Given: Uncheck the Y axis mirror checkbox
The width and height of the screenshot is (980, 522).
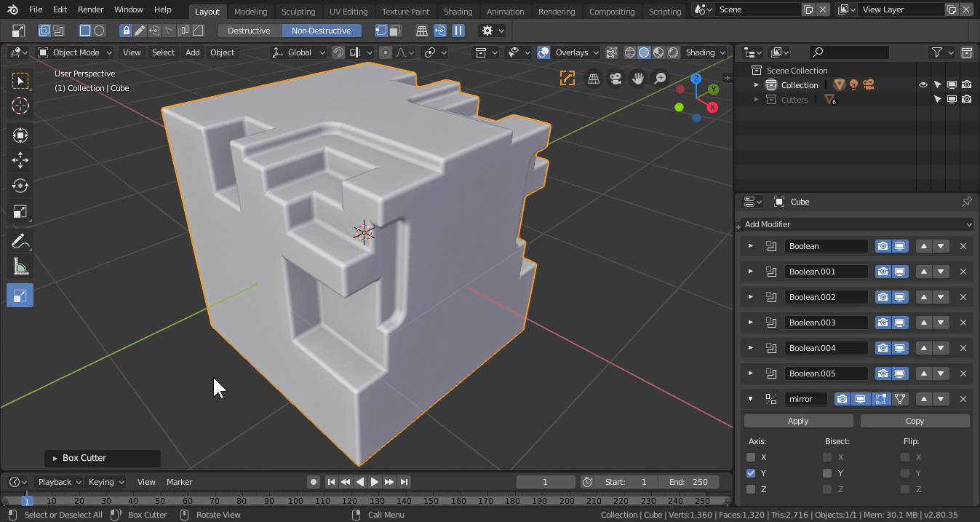Looking at the screenshot, I should (x=751, y=473).
